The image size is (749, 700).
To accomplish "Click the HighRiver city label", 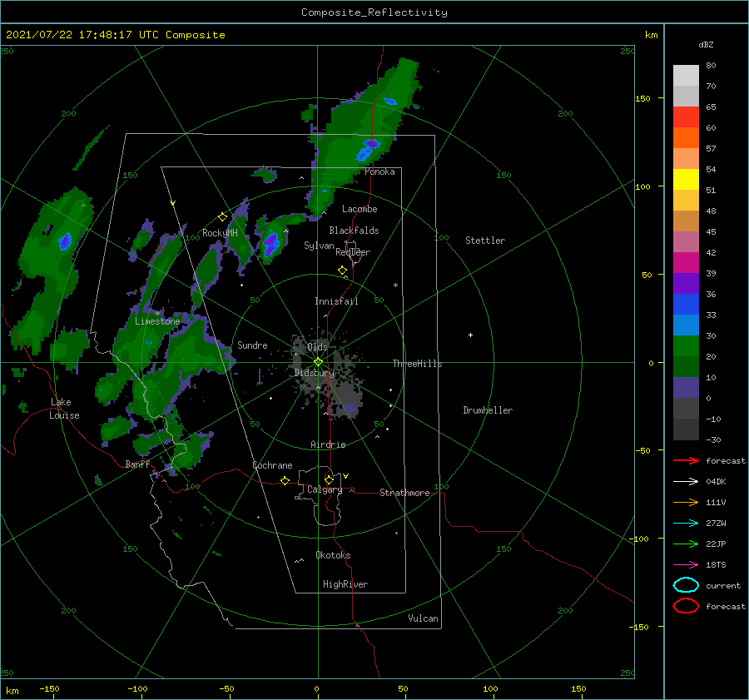I will (x=345, y=584).
